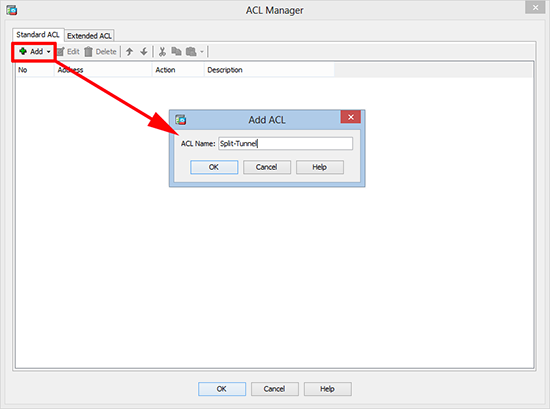The width and height of the screenshot is (550, 409).
Task: Click the Edit pencil icon in toolbar
Action: [x=61, y=52]
